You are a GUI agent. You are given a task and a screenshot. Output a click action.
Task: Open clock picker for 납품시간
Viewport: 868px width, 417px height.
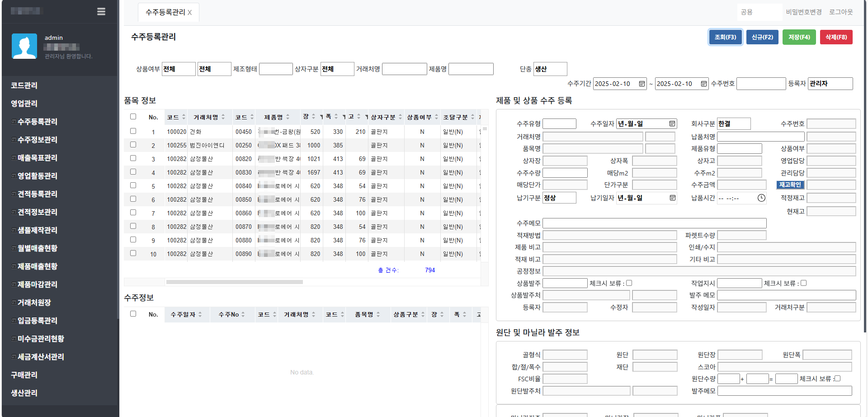click(x=761, y=198)
